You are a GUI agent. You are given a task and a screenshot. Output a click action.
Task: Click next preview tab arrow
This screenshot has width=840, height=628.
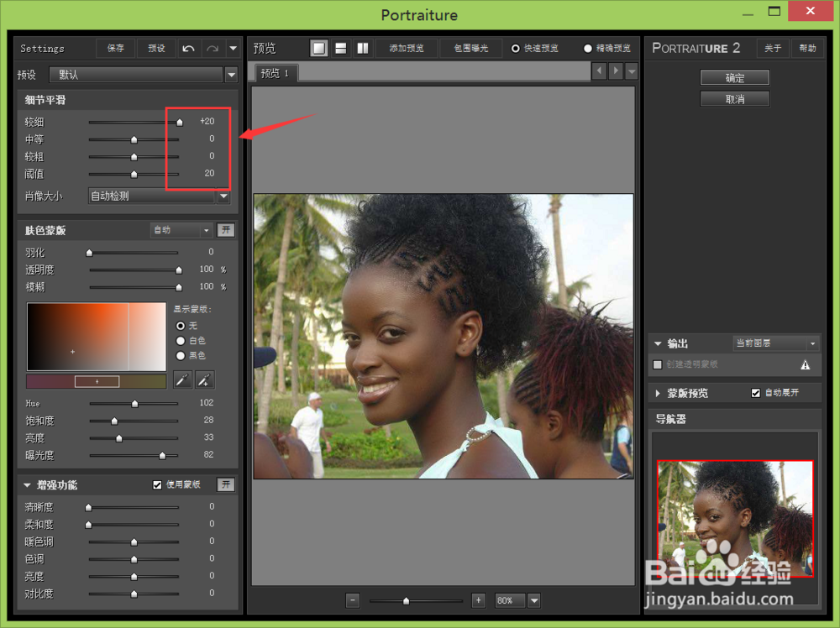[x=616, y=71]
